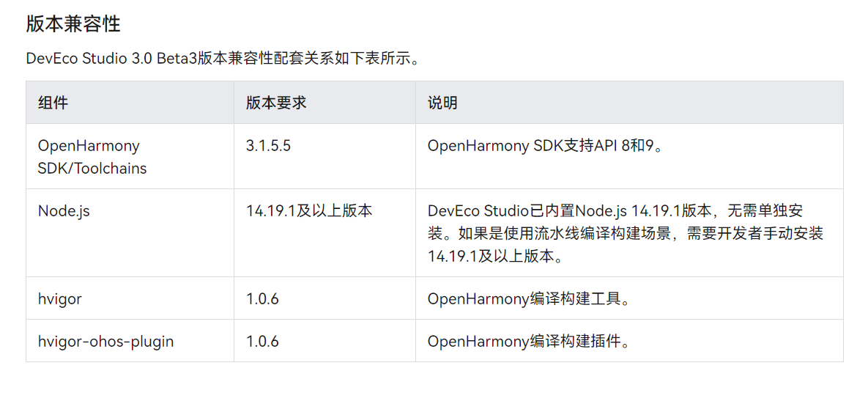Click the 3.1.5.5 version cell
Viewport: 868px width, 393px height.
(268, 146)
